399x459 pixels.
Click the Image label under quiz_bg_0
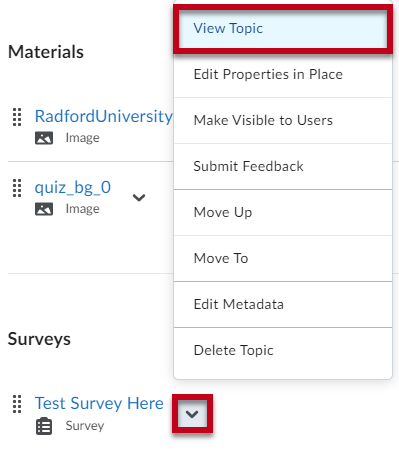point(82,209)
